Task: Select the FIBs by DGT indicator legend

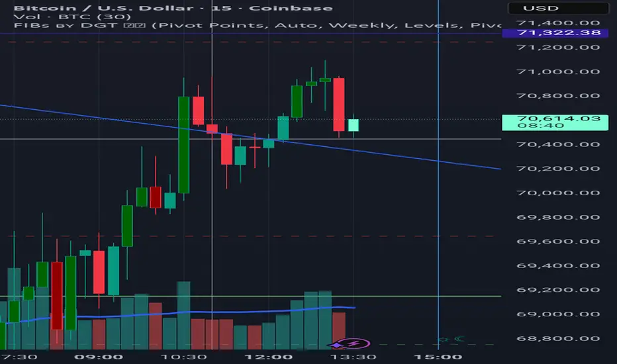Action: [x=257, y=25]
